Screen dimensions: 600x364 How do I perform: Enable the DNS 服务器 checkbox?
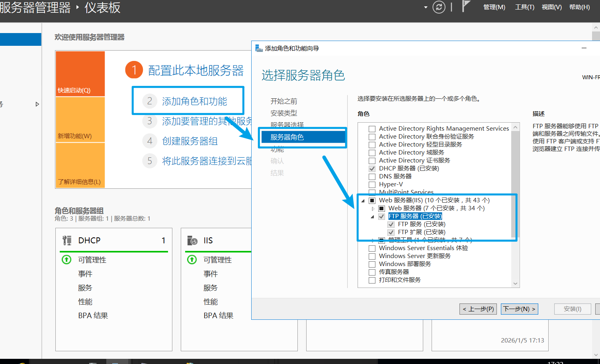pyautogui.click(x=372, y=176)
